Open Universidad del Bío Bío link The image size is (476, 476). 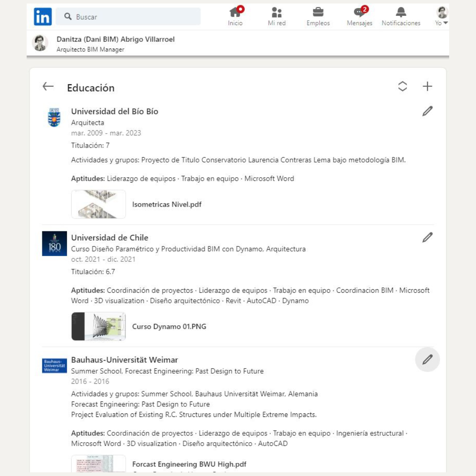pos(115,112)
